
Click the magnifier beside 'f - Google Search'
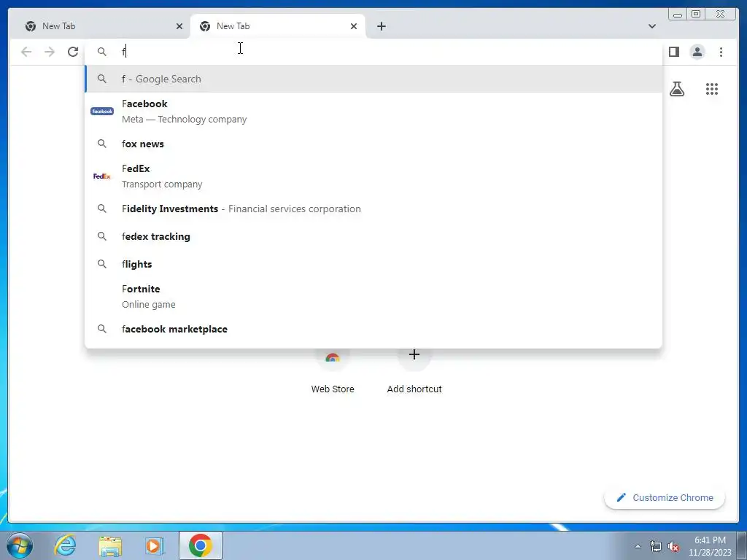102,79
